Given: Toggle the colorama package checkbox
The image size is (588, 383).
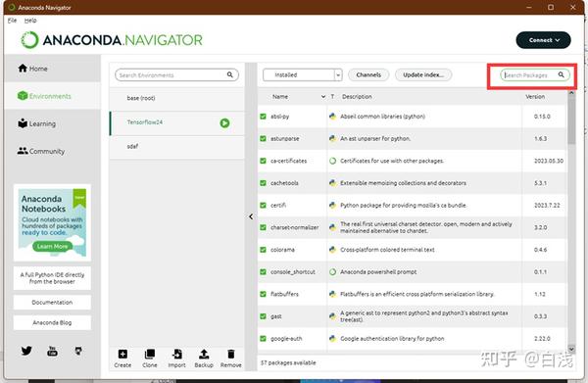Looking at the screenshot, I should pyautogui.click(x=264, y=250).
